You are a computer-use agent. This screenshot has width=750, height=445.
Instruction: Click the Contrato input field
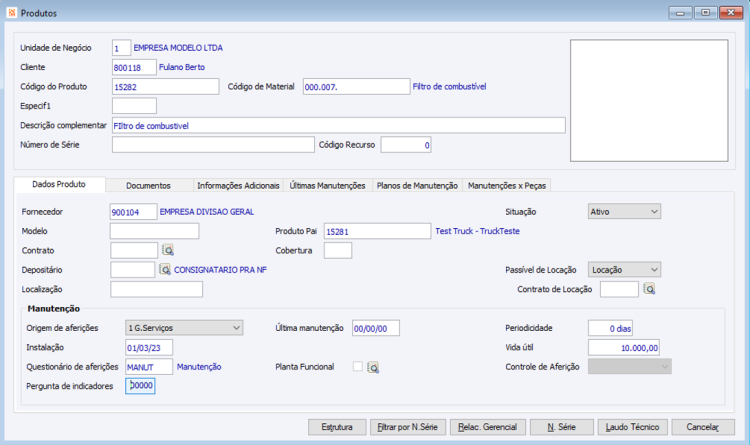pyautogui.click(x=134, y=250)
